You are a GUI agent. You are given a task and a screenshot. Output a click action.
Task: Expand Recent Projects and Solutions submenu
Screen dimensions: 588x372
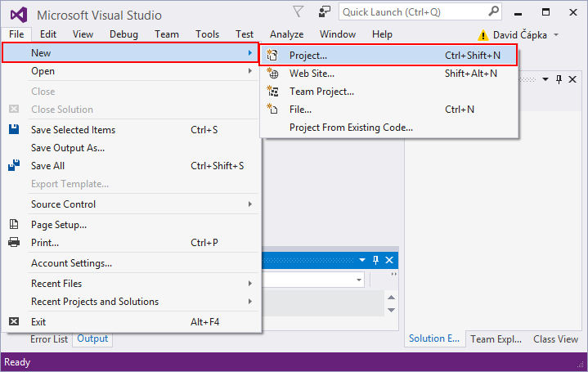click(x=250, y=302)
